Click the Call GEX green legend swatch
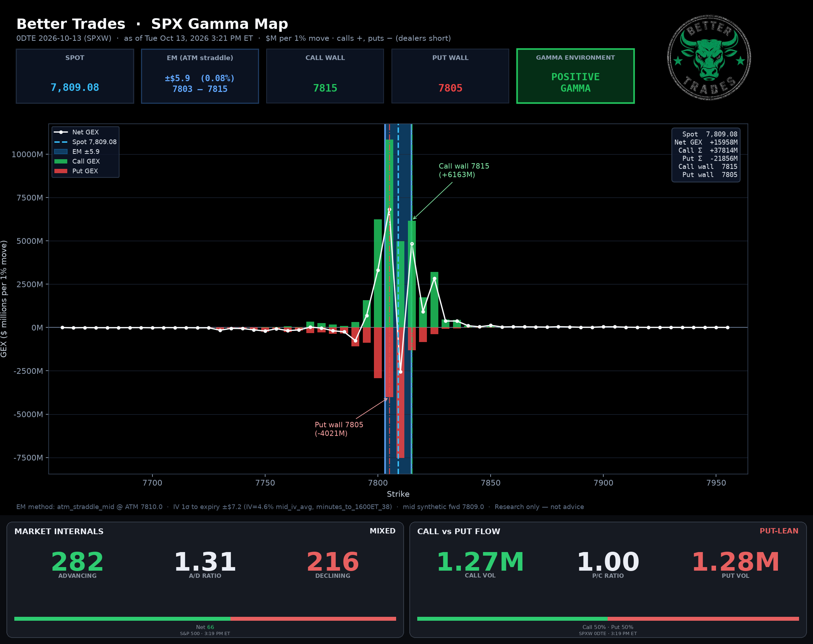The image size is (813, 644). click(61, 161)
